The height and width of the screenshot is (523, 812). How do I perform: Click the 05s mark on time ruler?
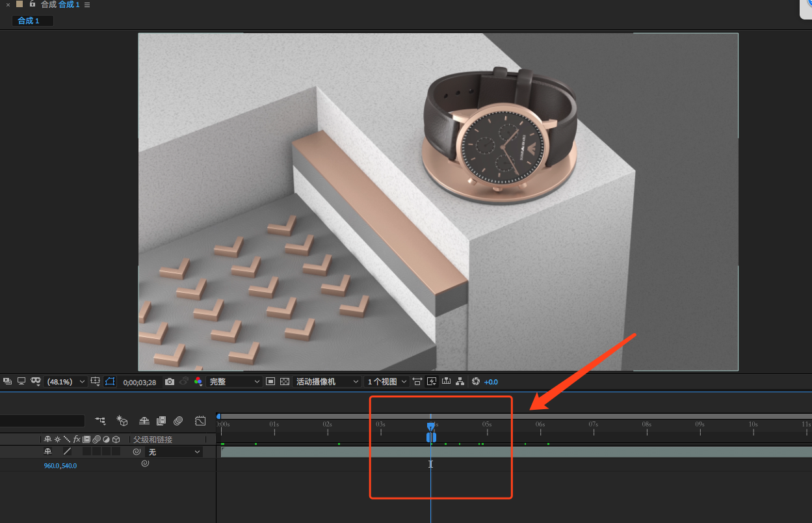pos(486,424)
